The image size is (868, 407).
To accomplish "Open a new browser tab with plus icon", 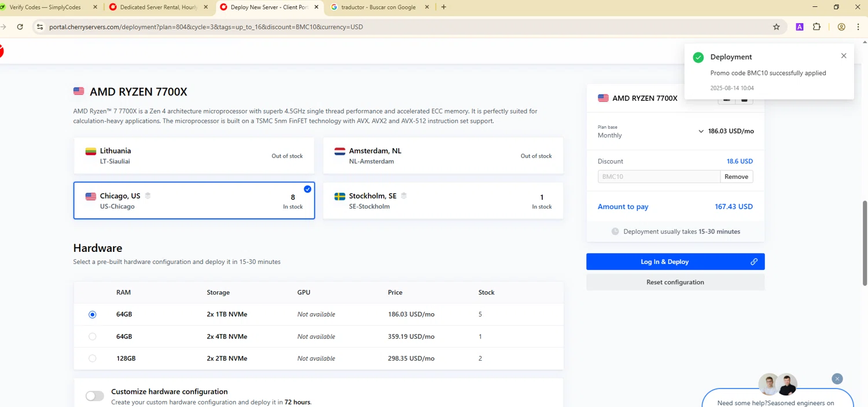I will 444,7.
